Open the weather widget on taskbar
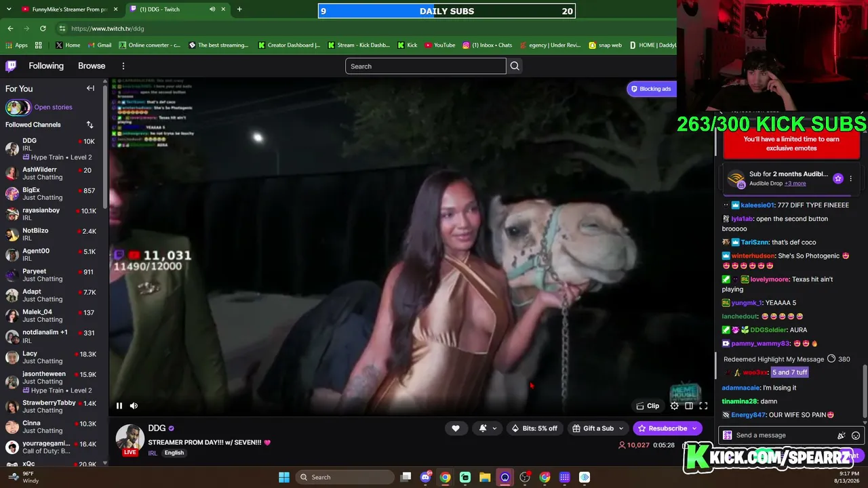Viewport: 868px width, 488px height. tap(22, 477)
